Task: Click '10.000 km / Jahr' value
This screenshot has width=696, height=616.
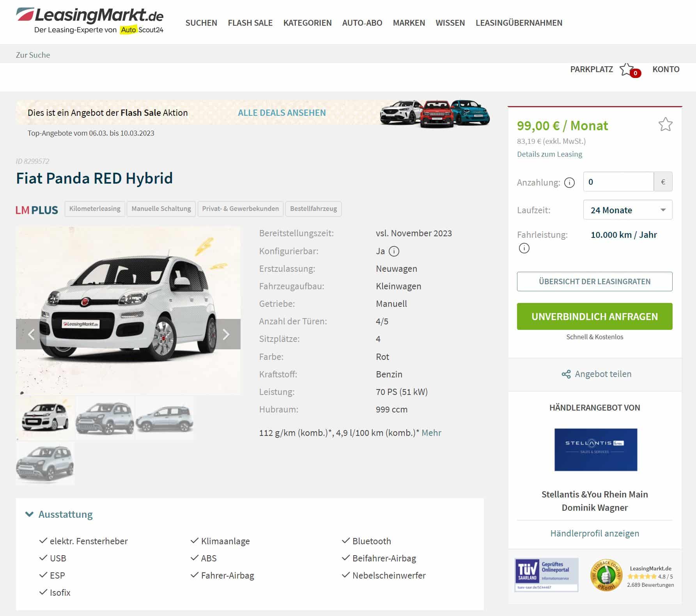Action: 624,235
